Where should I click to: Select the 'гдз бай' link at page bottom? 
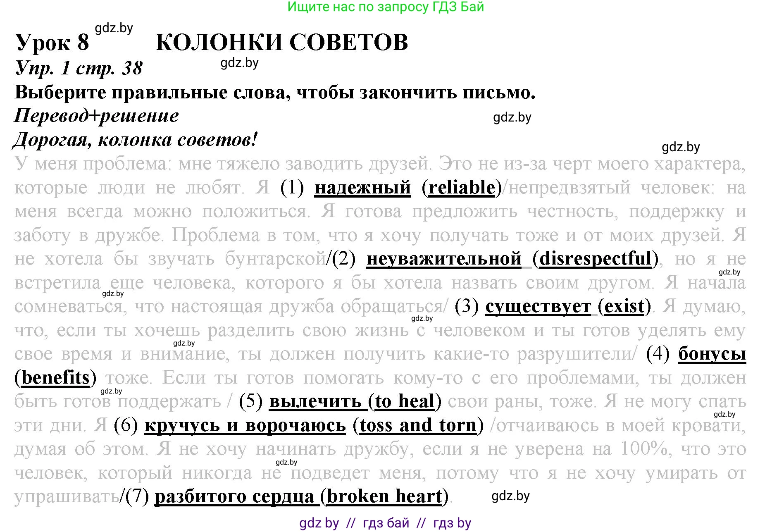pyautogui.click(x=386, y=522)
